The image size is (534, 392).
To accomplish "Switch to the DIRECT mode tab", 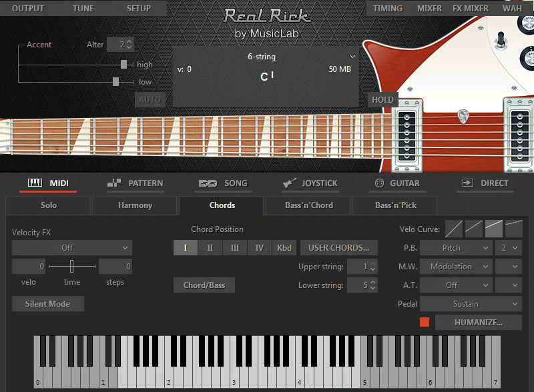I will 485,183.
